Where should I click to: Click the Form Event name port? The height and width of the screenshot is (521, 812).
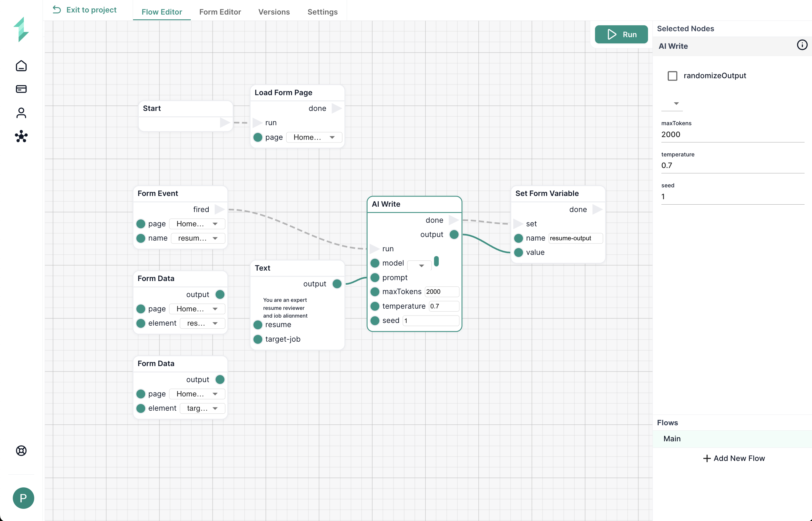(140, 238)
